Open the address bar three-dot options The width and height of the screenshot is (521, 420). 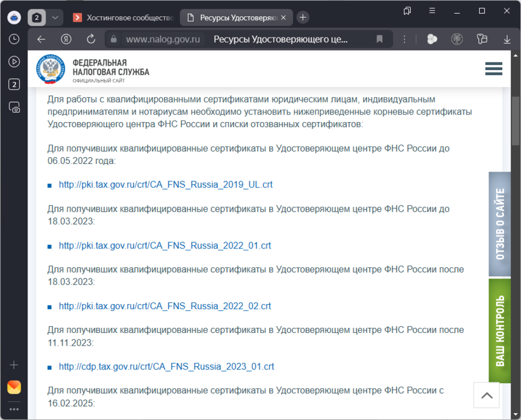click(405, 39)
